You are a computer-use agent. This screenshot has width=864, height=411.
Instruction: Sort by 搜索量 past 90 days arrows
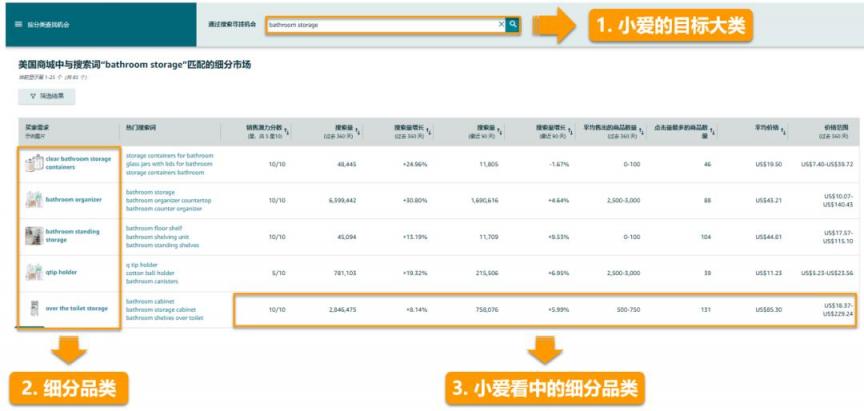[500, 131]
